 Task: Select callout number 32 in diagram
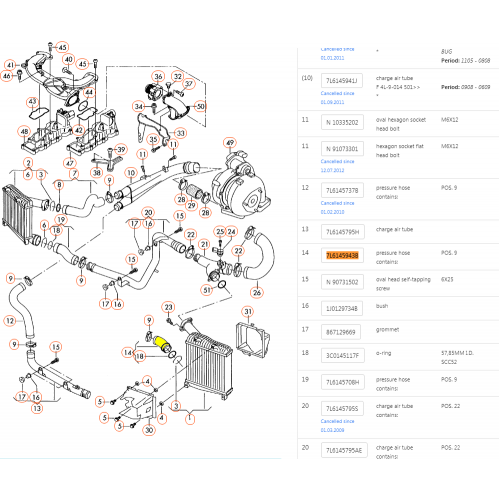(178, 77)
